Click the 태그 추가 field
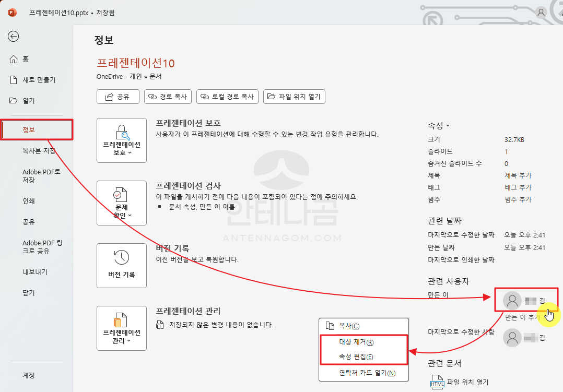The image size is (563, 392). point(518,187)
